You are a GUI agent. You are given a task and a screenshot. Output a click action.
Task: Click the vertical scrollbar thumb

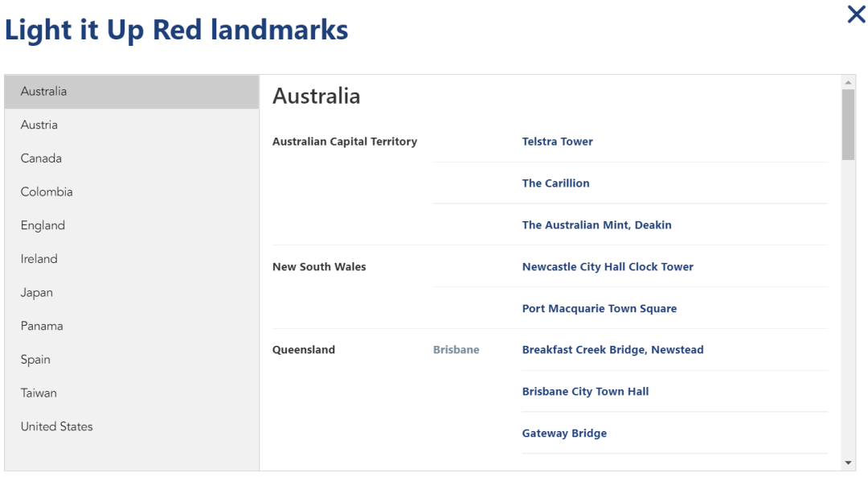[848, 125]
